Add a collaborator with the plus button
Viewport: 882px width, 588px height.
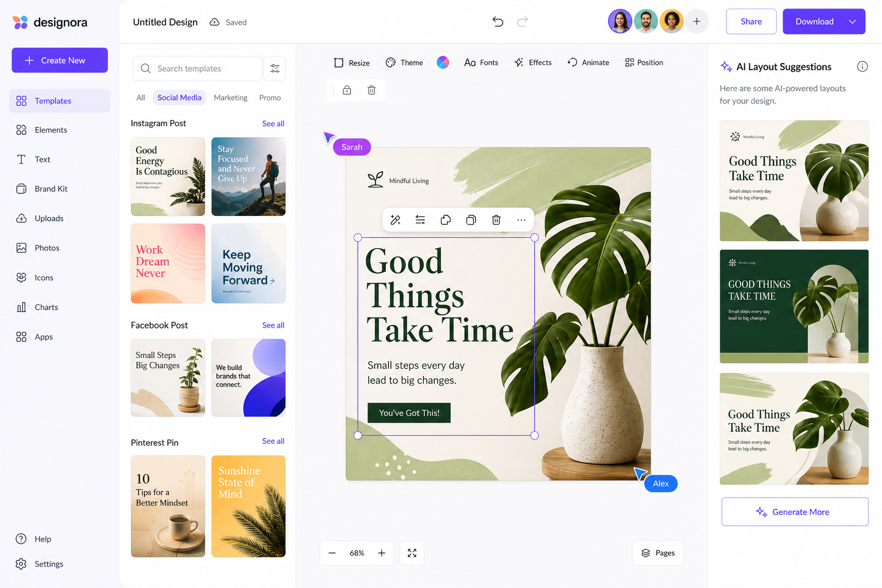click(697, 22)
